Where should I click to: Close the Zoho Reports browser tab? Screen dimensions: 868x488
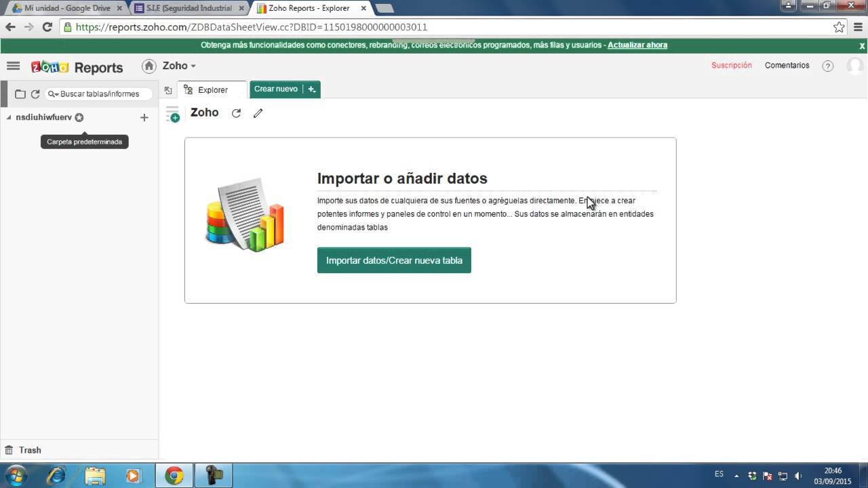click(363, 8)
